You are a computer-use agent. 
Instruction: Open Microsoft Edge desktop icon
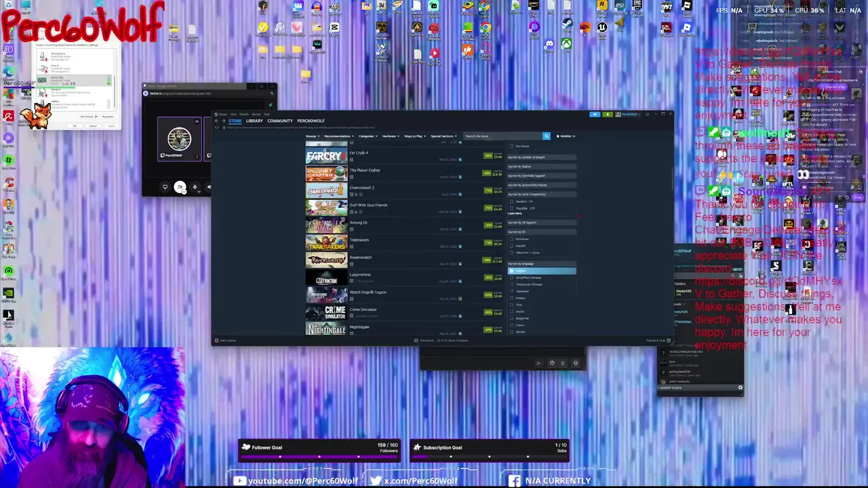click(8, 71)
